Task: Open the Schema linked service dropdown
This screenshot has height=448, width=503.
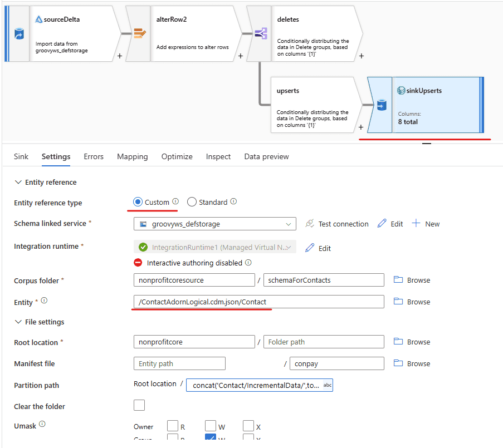Action: (x=215, y=224)
